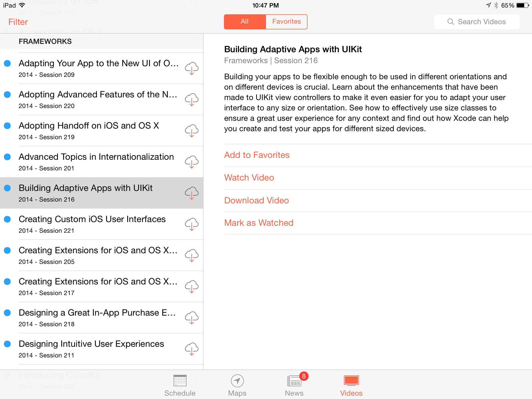Viewport: 532px width, 399px height.
Task: Tap the battery indicator in status bar
Action: (x=523, y=5)
